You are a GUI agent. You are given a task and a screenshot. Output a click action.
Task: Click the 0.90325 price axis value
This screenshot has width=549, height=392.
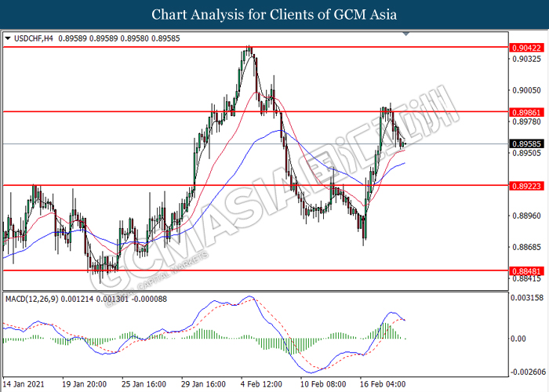pos(526,59)
